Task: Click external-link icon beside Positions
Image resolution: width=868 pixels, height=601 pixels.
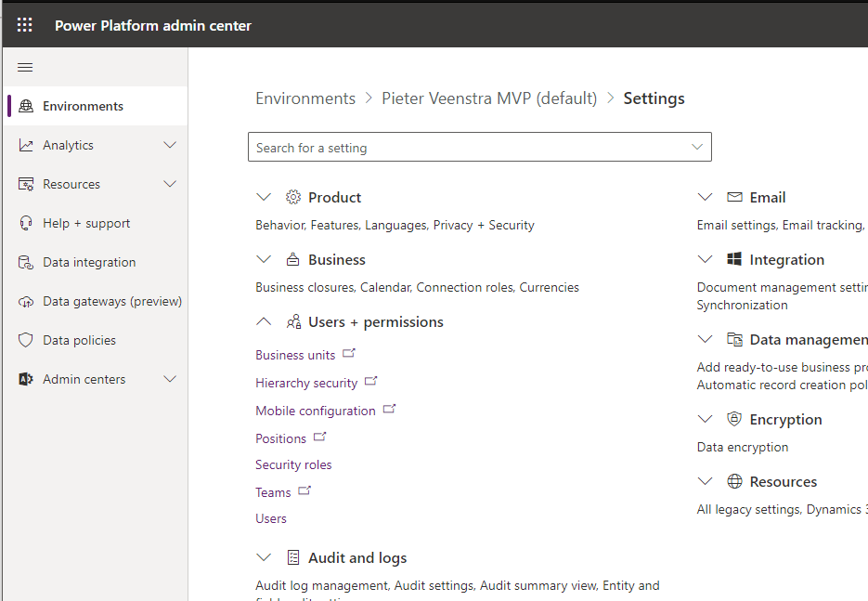Action: pyautogui.click(x=320, y=437)
